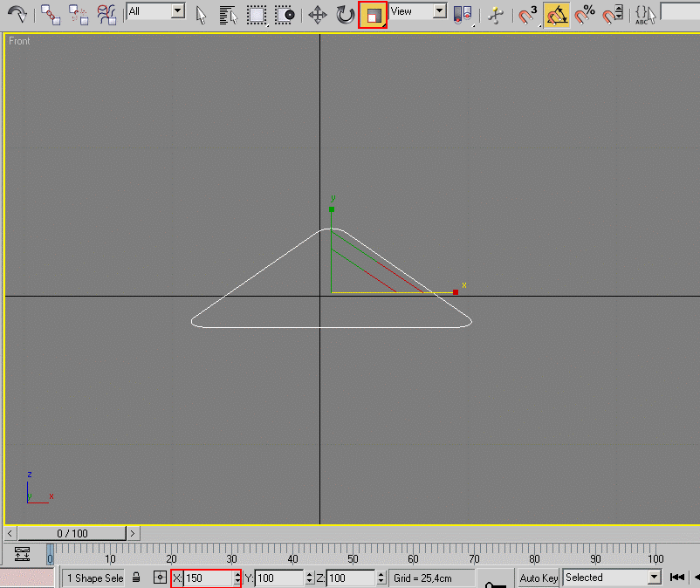Toggle the Percent Snap magnet
700x588 pixels.
point(585,15)
